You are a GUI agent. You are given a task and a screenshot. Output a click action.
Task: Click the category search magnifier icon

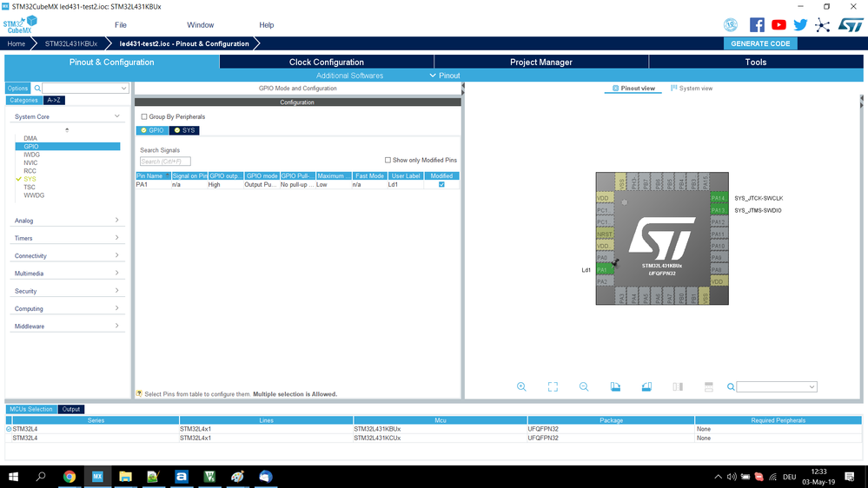(37, 89)
